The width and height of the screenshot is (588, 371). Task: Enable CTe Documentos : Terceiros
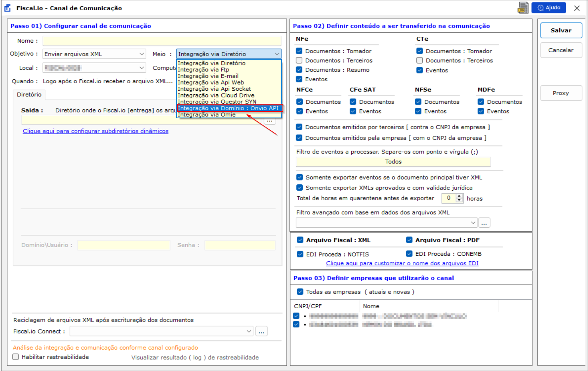click(420, 60)
